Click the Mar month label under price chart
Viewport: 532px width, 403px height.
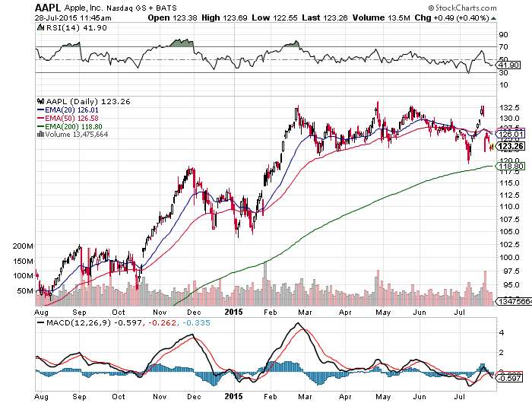(305, 313)
